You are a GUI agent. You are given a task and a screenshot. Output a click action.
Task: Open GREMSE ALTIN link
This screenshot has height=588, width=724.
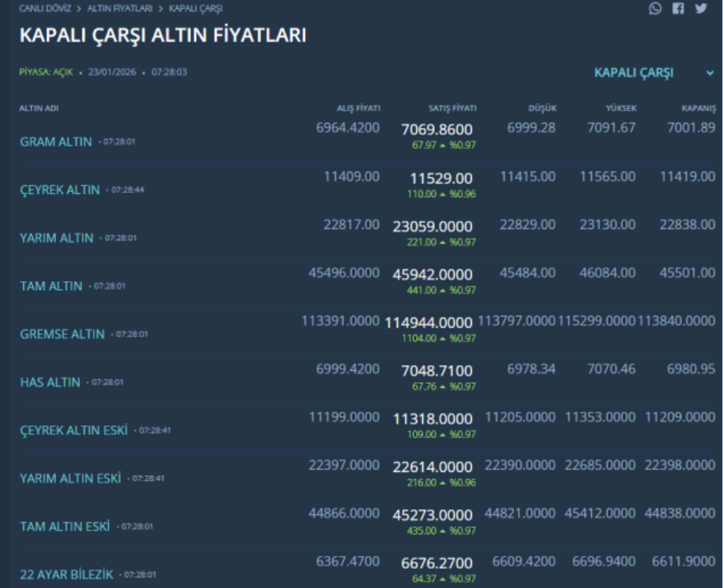tap(62, 334)
